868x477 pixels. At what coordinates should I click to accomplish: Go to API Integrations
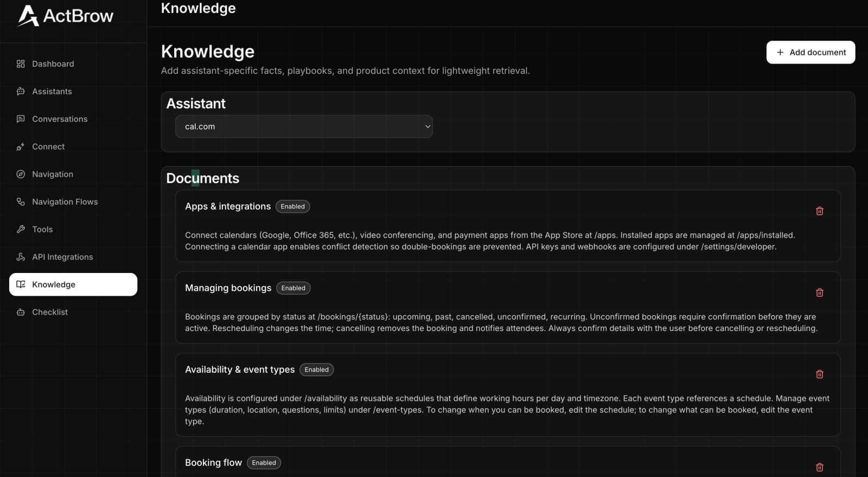73,257
